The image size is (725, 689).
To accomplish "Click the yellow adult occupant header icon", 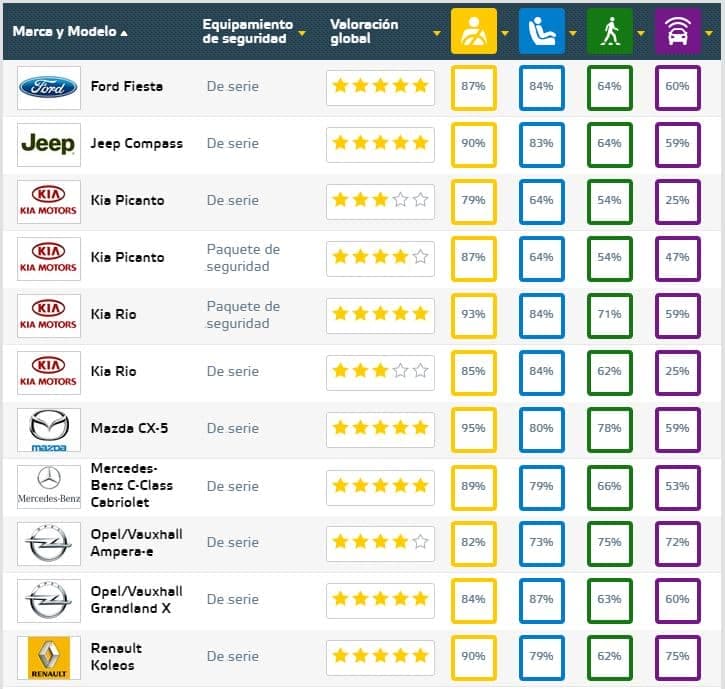I will tap(473, 31).
